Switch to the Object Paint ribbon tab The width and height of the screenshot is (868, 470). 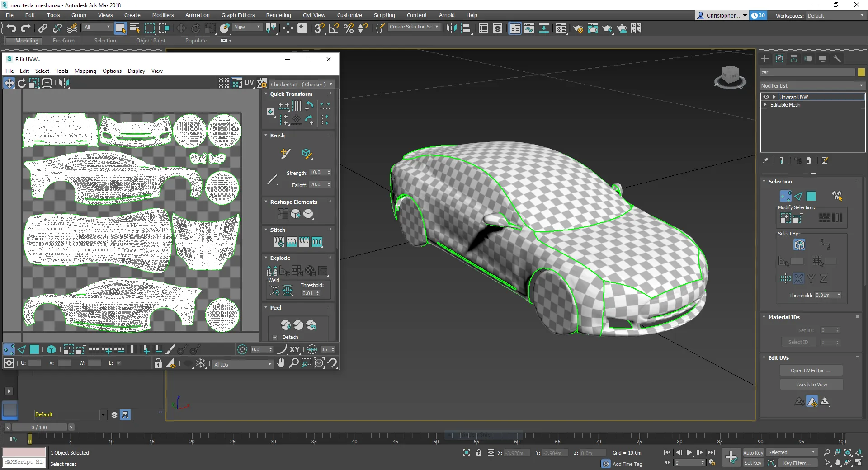point(151,40)
